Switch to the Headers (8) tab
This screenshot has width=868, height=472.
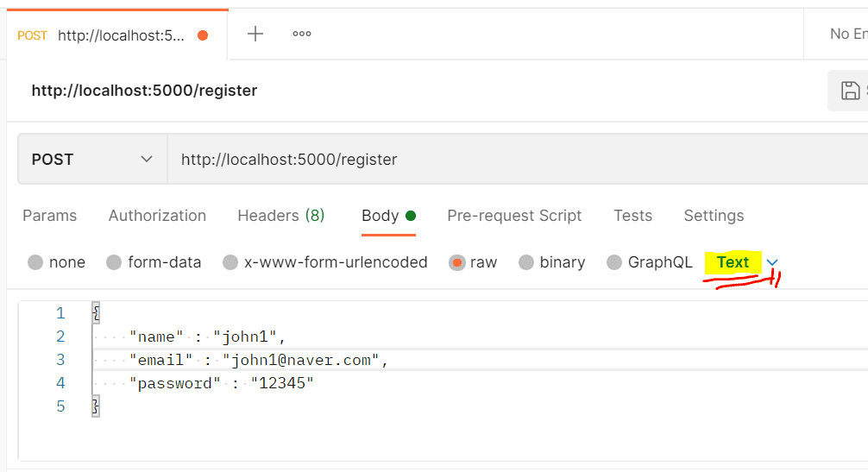[x=281, y=215]
